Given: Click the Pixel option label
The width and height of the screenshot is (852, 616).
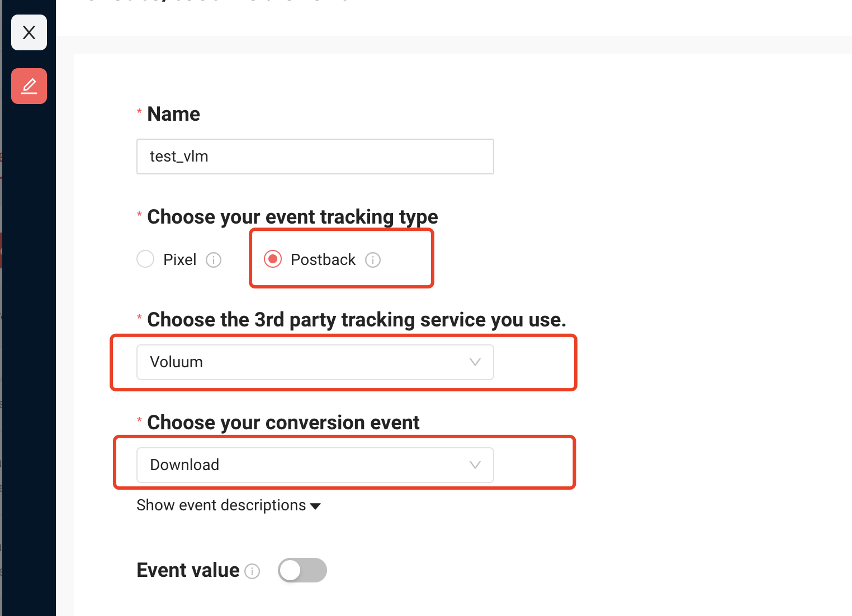Looking at the screenshot, I should pyautogui.click(x=180, y=260).
